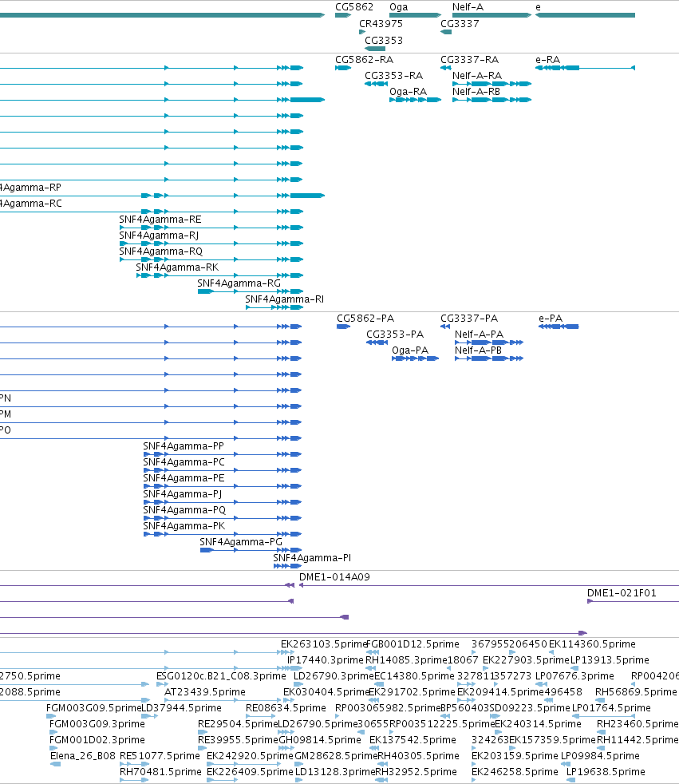This screenshot has width=679, height=784.
Task: Click the CG5862 gene label
Action: point(354,7)
